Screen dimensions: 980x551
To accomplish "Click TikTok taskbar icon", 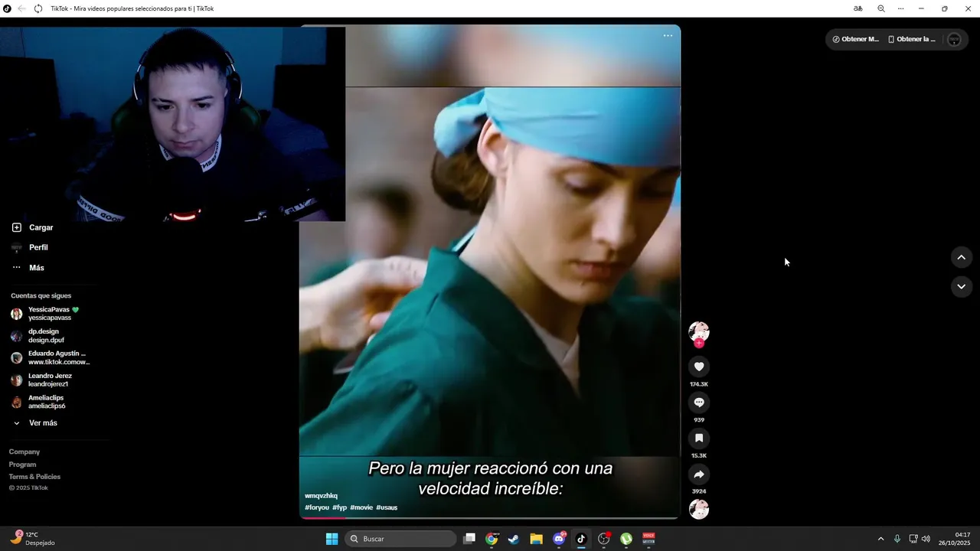I will (581, 539).
